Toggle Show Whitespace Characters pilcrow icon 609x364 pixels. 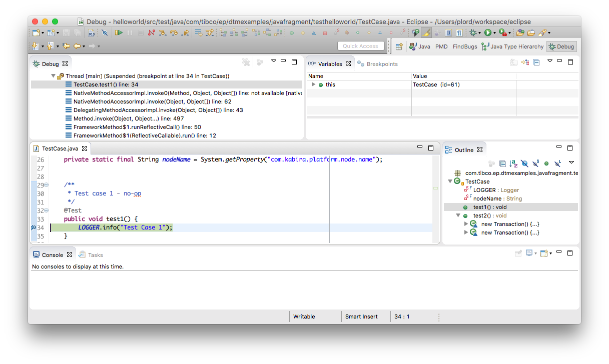459,32
